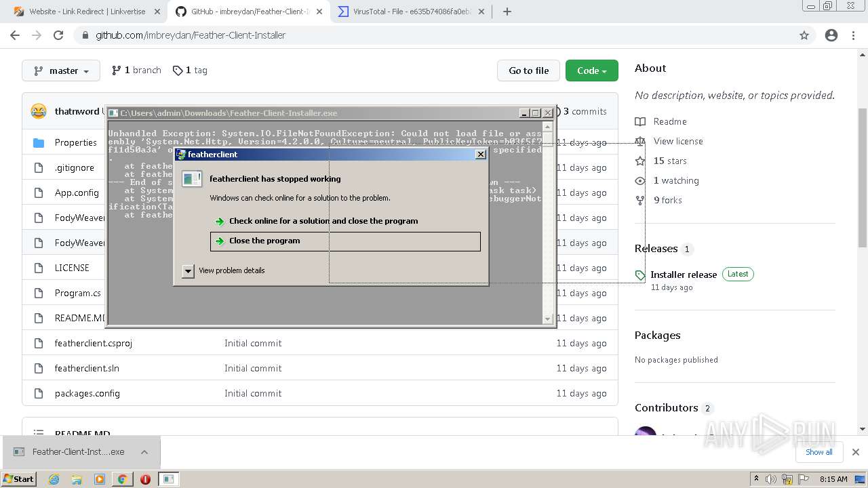View the 1 tag link
This screenshot has width=868, height=488.
[x=190, y=70]
